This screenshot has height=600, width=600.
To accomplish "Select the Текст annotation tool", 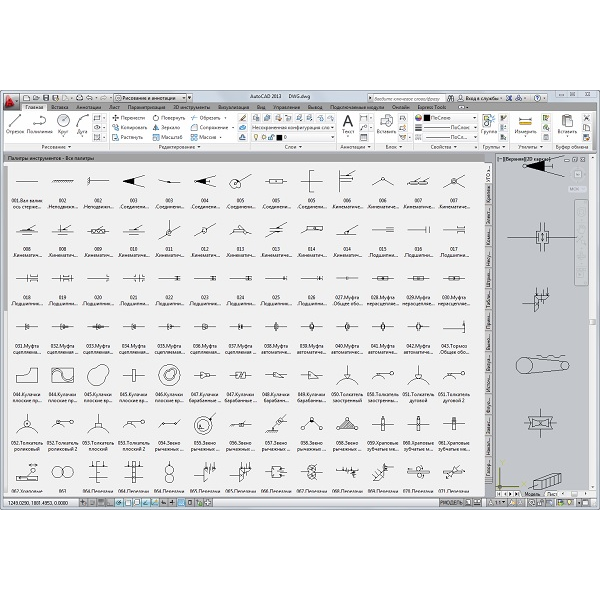I will click(x=348, y=125).
